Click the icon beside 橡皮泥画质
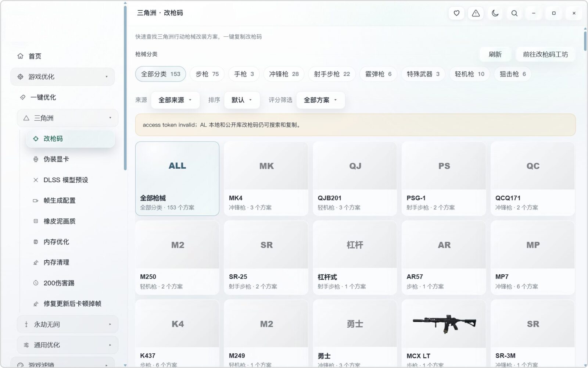The height and width of the screenshot is (368, 588). pyautogui.click(x=36, y=221)
